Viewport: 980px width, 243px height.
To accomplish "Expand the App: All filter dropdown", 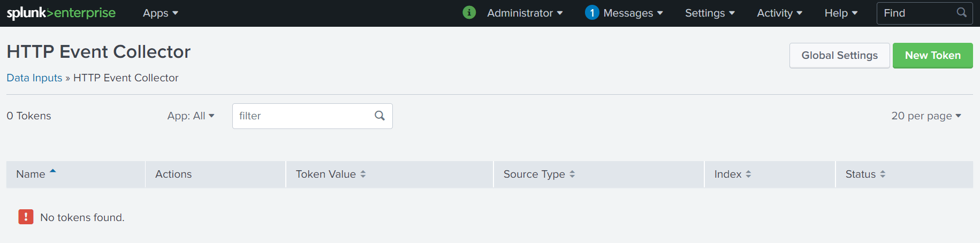I will pyautogui.click(x=191, y=116).
